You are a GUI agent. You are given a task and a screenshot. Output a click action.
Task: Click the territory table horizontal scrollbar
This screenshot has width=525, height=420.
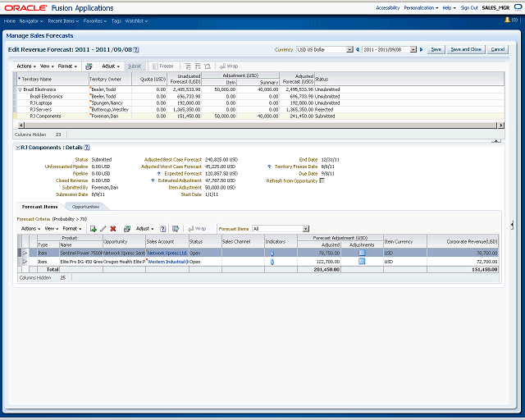(x=261, y=126)
